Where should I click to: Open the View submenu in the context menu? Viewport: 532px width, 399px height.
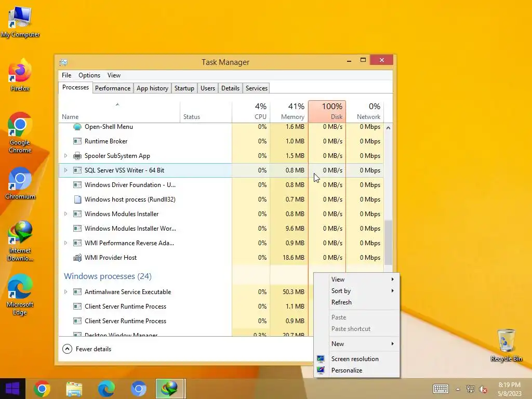(x=356, y=279)
